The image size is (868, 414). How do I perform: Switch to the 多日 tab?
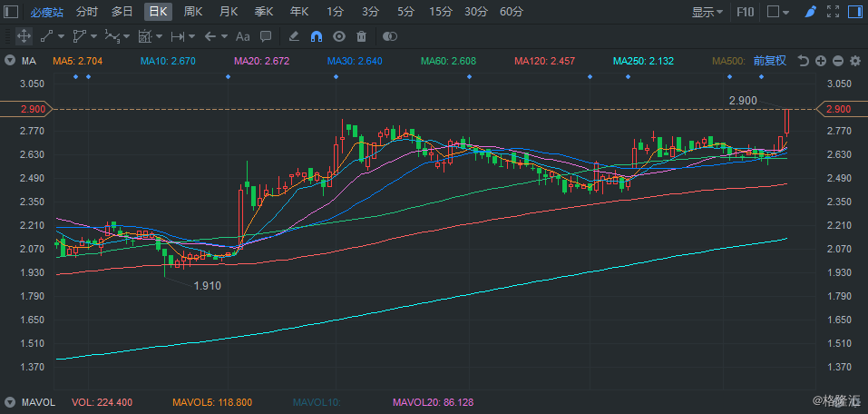tap(122, 12)
